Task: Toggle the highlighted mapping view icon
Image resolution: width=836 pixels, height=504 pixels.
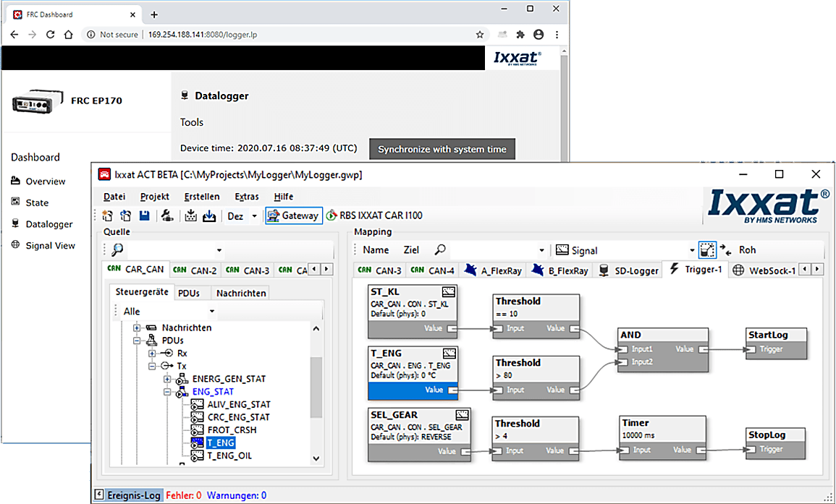Action: coord(707,250)
